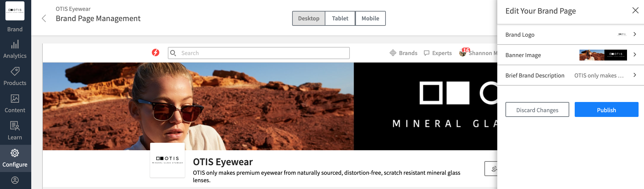Click the 'OTIS only makes …' description preview

coord(599,75)
